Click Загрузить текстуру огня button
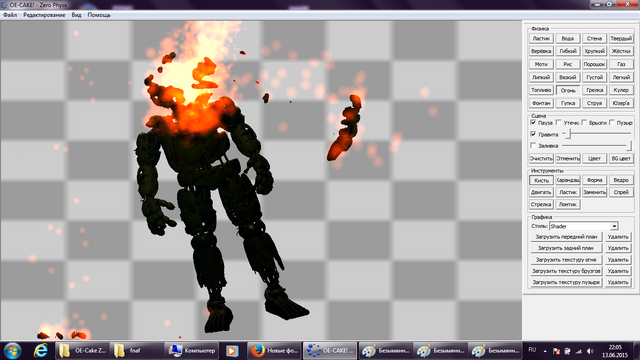Screen dimensions: 640x360 click(566, 260)
